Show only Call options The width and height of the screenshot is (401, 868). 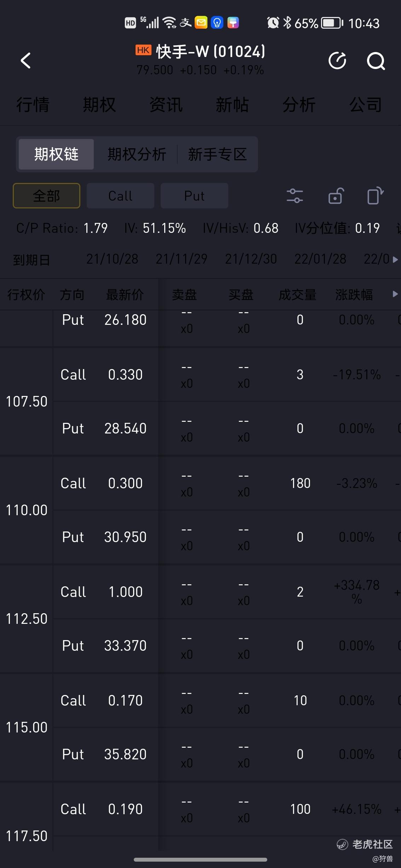click(x=120, y=196)
